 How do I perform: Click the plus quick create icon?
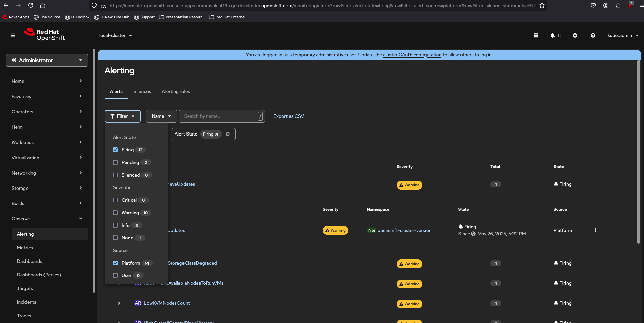point(575,35)
